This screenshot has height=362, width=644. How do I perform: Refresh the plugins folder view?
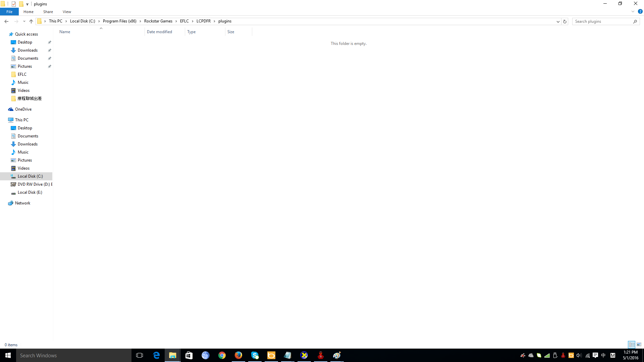tap(565, 21)
